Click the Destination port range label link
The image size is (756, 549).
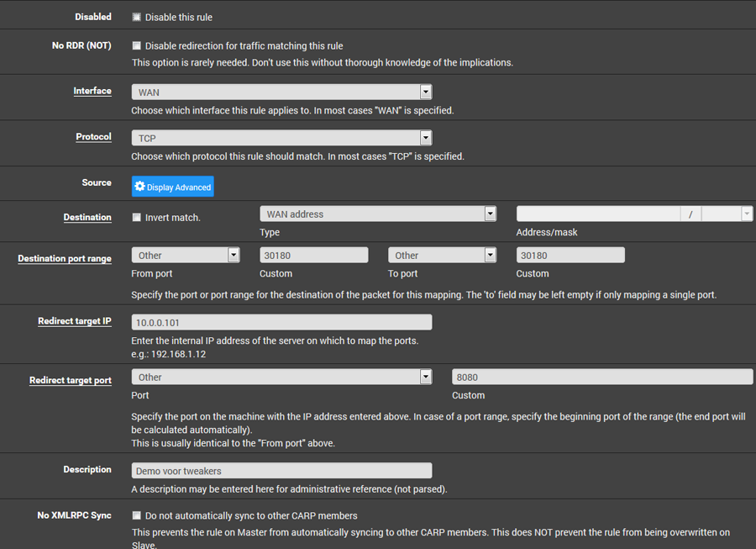click(65, 259)
